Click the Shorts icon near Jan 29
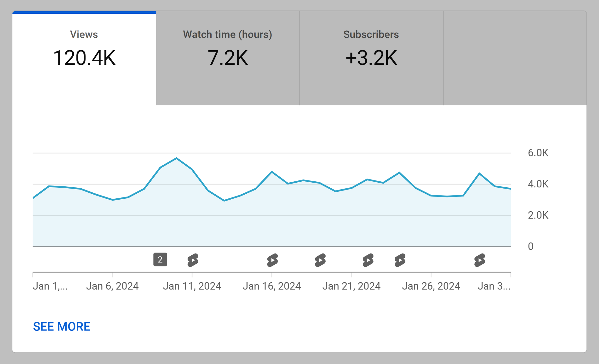 pyautogui.click(x=480, y=260)
